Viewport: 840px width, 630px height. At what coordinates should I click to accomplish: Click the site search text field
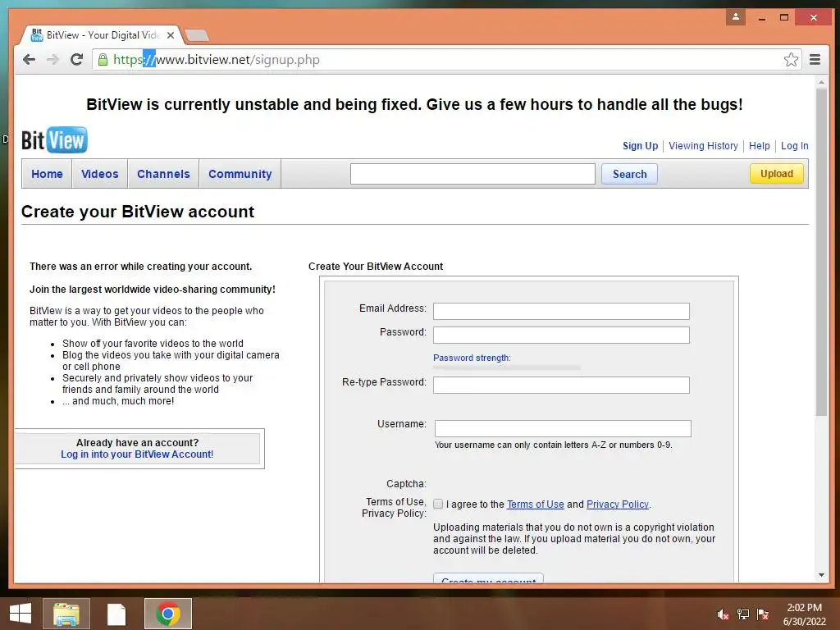point(472,174)
